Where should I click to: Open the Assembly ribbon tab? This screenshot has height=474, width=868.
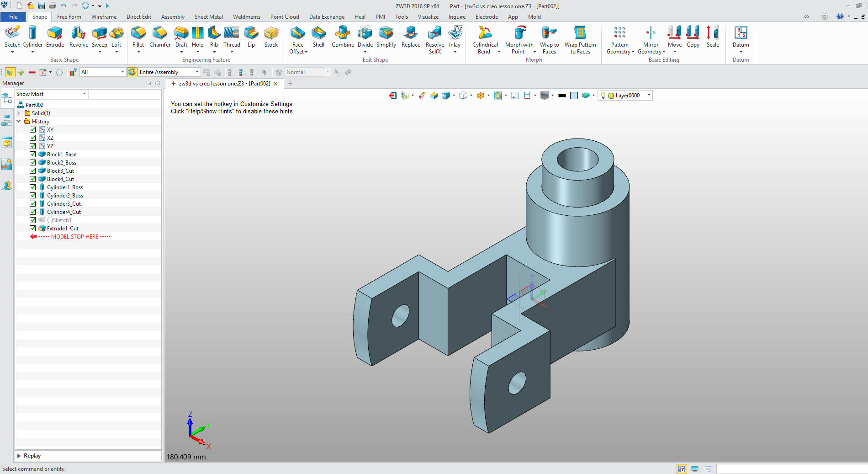173,17
